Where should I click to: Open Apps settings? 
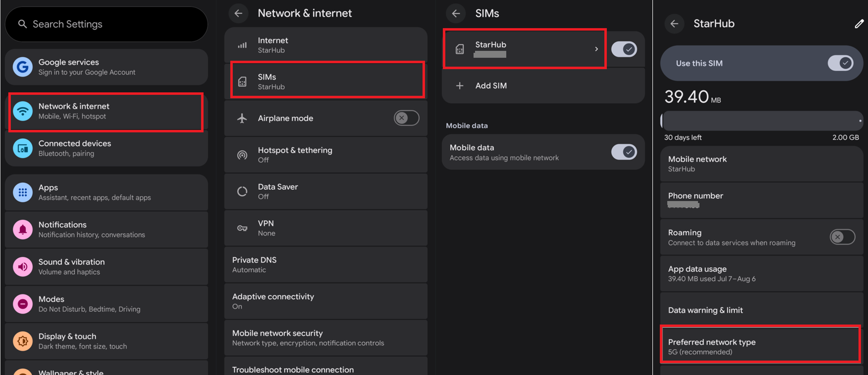click(x=106, y=192)
